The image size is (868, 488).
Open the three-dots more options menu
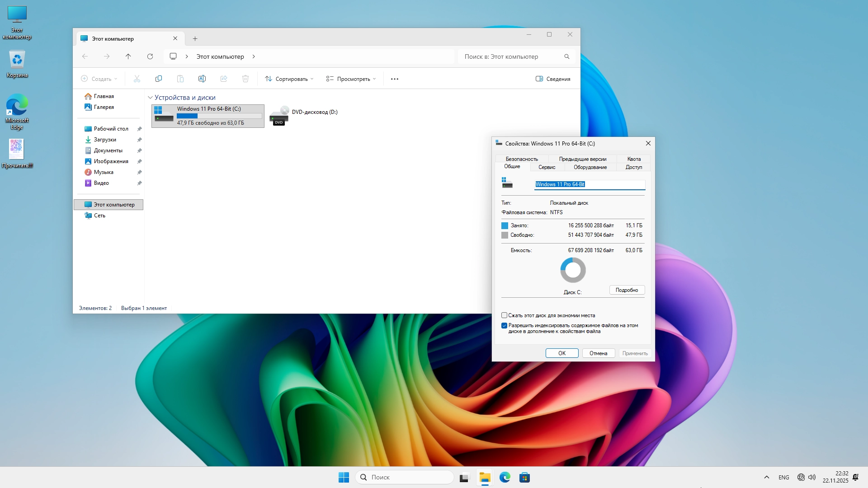[395, 79]
